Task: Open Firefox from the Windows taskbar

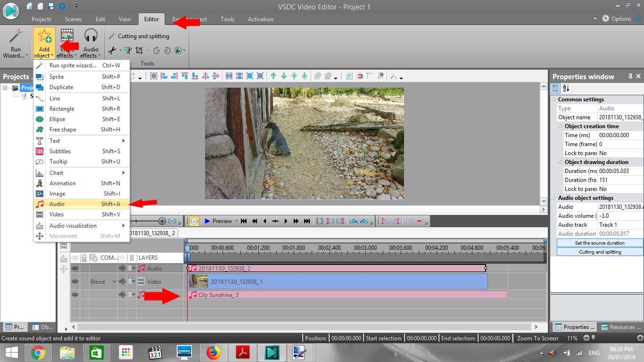Action: (x=214, y=352)
